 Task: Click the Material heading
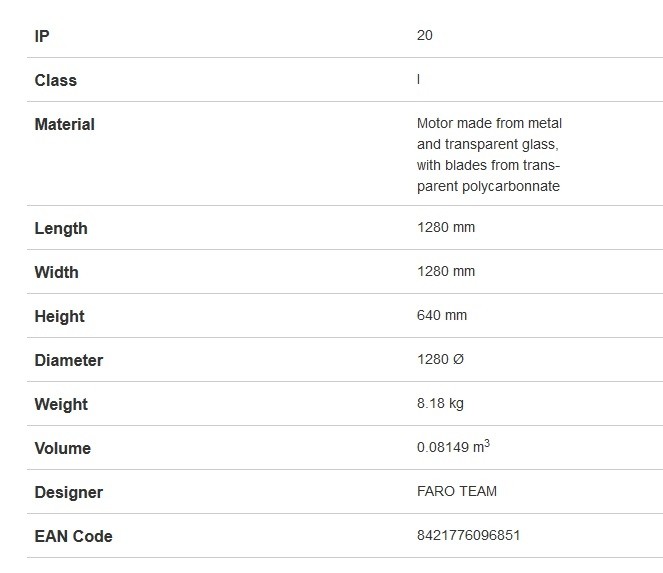65,124
